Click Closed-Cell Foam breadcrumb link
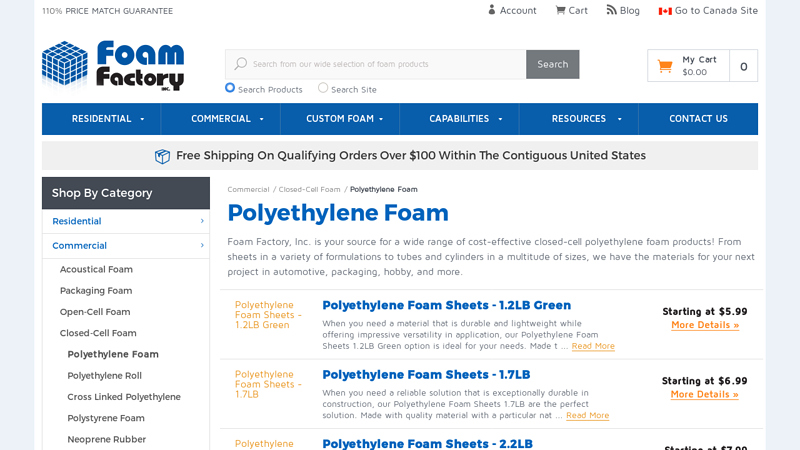800x450 pixels. [x=309, y=189]
